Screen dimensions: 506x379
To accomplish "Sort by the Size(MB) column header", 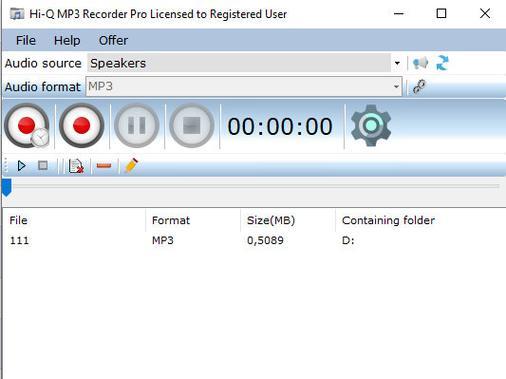I will click(x=288, y=220).
